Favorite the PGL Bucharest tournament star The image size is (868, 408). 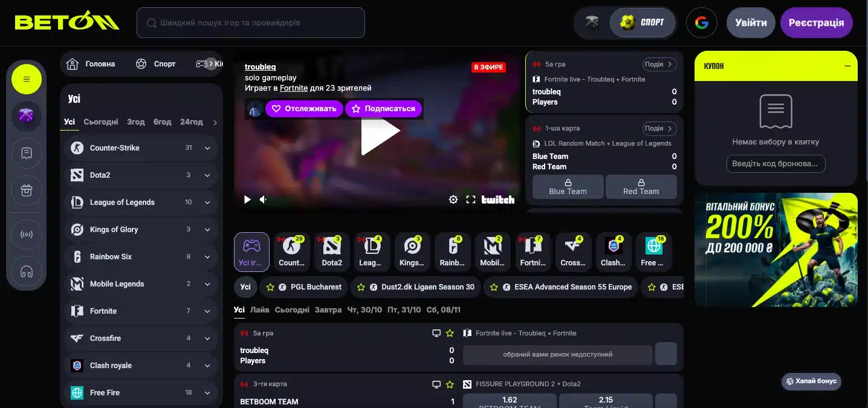(270, 287)
